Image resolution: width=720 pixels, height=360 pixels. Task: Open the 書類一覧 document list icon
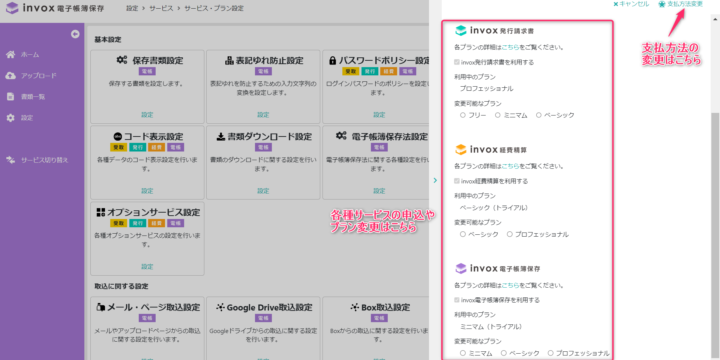pos(10,97)
